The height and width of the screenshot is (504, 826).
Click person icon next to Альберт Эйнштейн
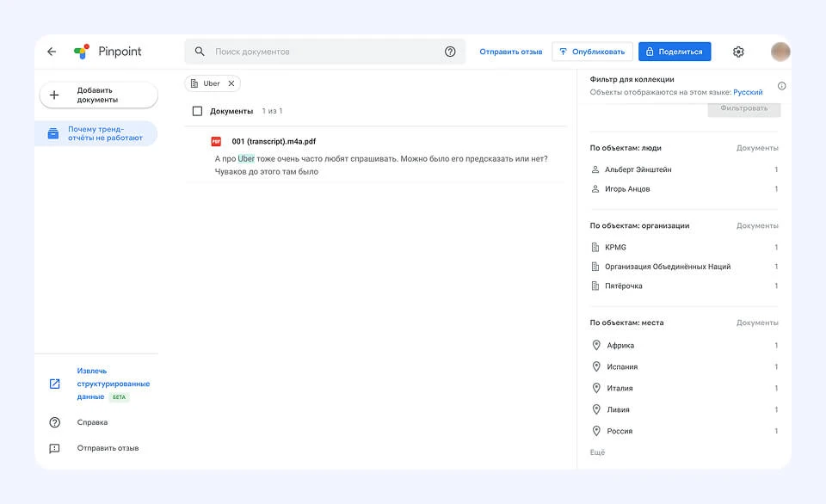click(x=595, y=169)
